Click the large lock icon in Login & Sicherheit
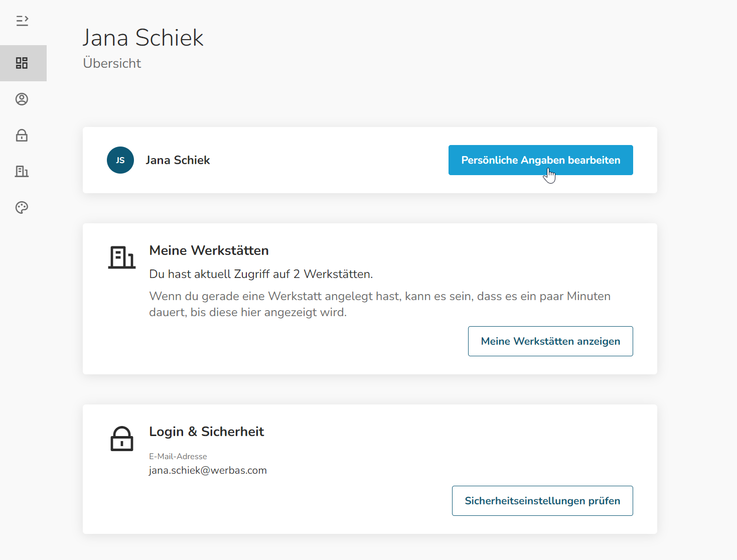Image resolution: width=737 pixels, height=560 pixels. pyautogui.click(x=122, y=439)
